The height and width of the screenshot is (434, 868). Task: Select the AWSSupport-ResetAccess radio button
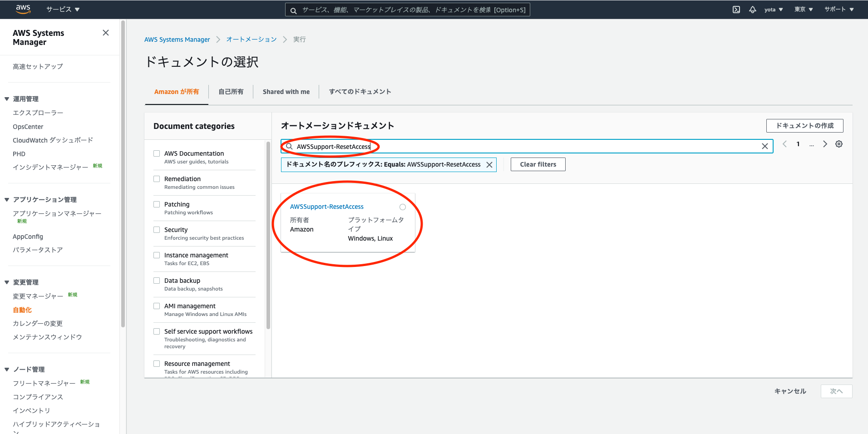tap(403, 207)
